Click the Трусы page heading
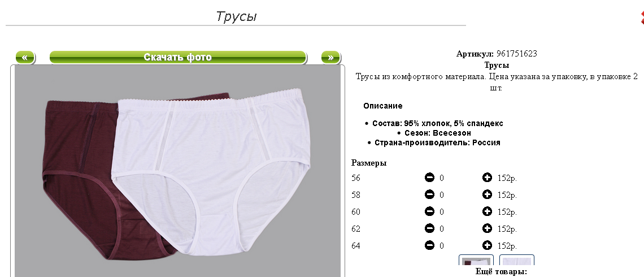The width and height of the screenshot is (644, 277). (236, 16)
